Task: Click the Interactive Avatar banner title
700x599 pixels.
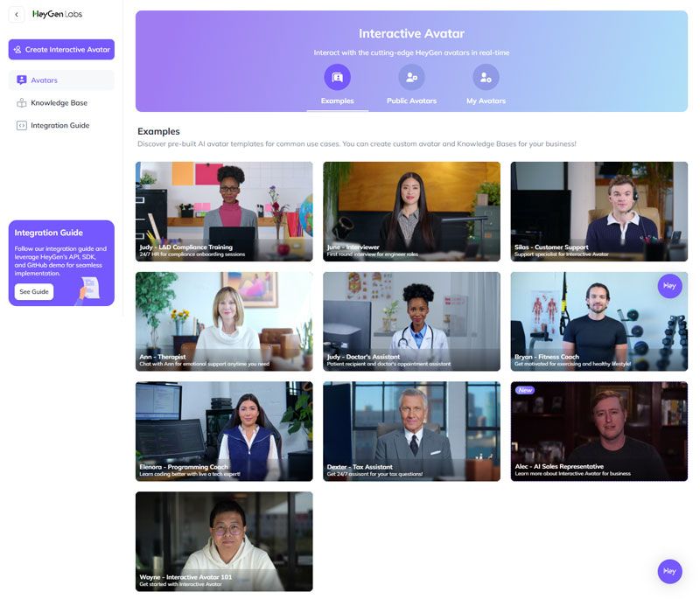Action: (411, 33)
